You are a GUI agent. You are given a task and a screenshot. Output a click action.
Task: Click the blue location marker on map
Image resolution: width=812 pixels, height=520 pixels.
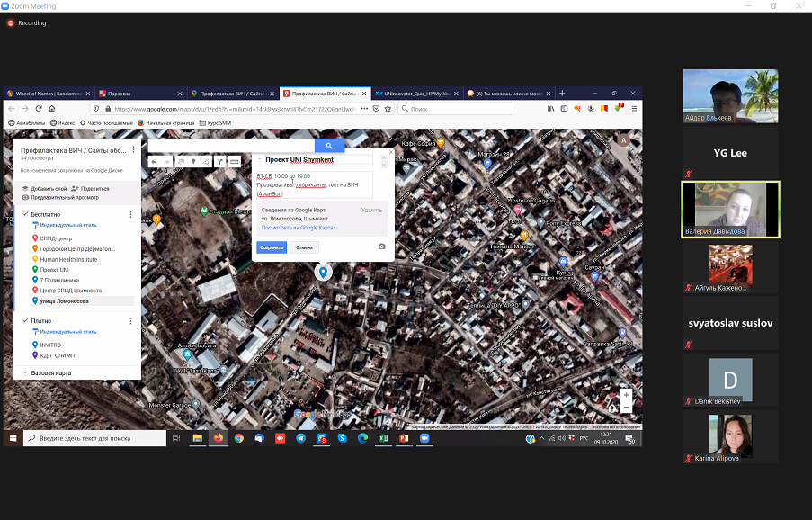click(x=323, y=272)
